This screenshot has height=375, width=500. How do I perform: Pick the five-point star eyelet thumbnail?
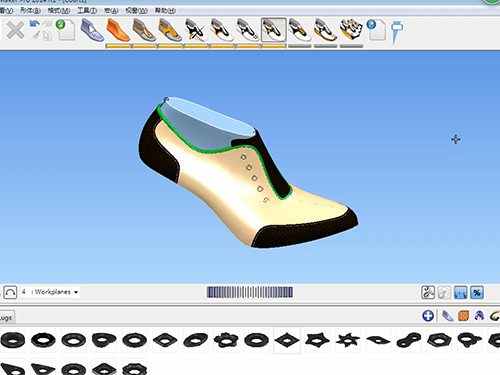coord(317,340)
